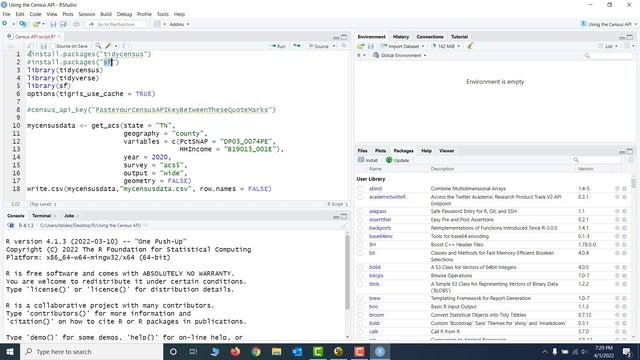
Task: Click the Install packages button
Action: [x=368, y=160]
